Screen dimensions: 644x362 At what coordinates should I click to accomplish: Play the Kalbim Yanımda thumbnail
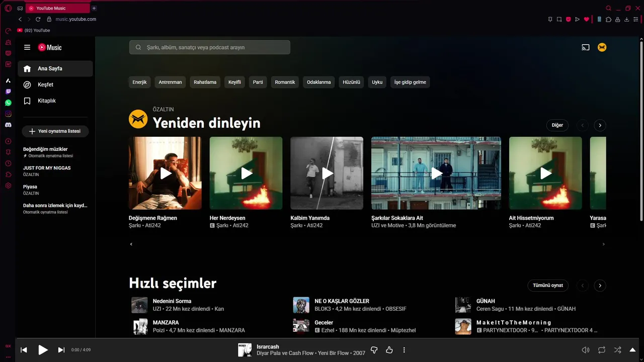[x=327, y=173]
